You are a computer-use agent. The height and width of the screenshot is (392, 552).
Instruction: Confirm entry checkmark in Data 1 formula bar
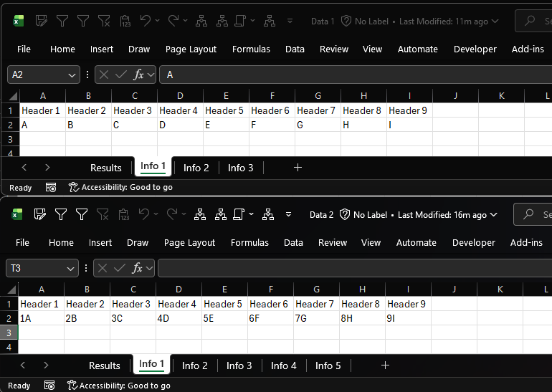coord(120,75)
